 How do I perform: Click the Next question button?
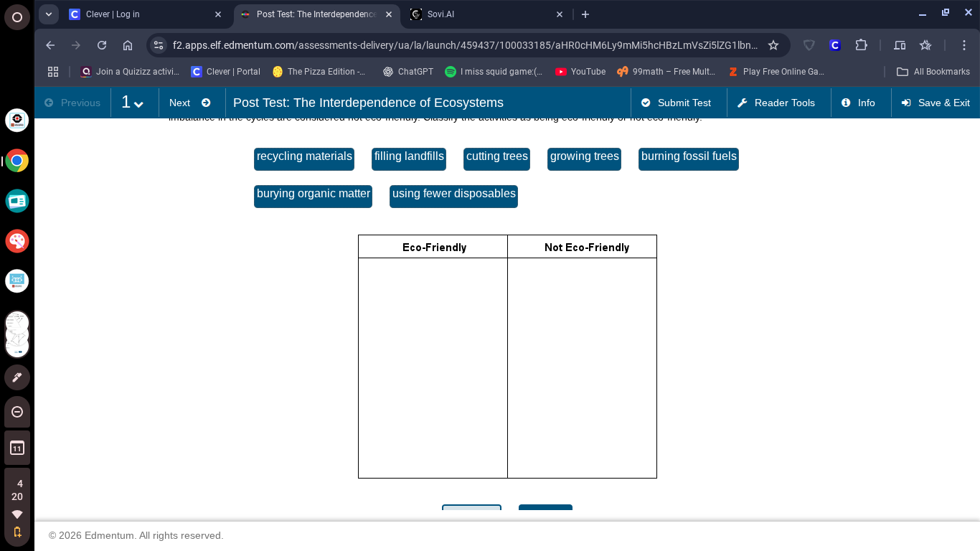click(x=191, y=103)
